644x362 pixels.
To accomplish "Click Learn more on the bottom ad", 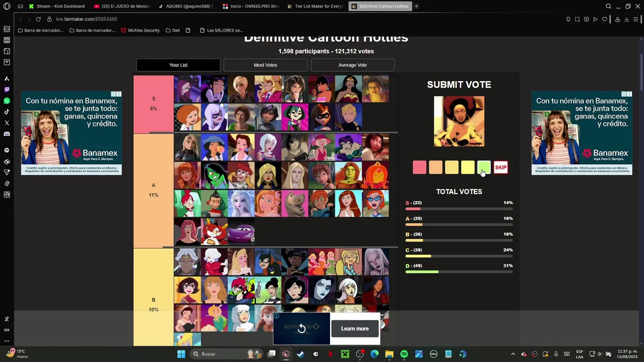I will tap(355, 328).
